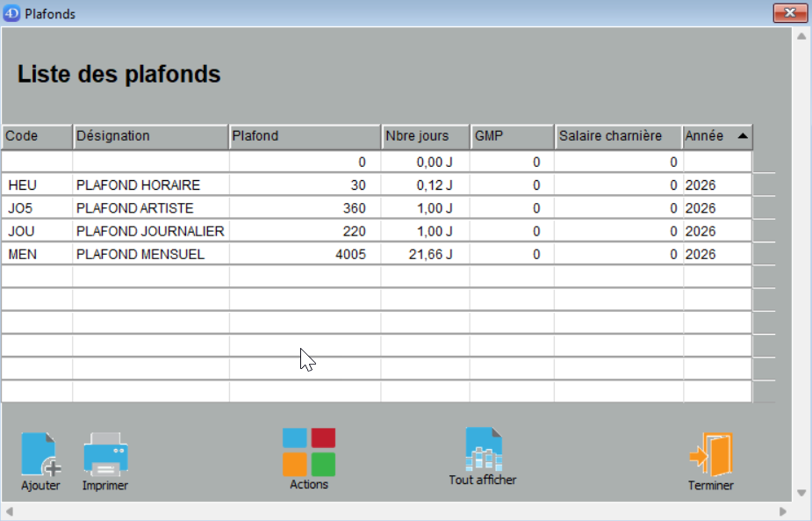812x521 pixels.
Task: Click the Terminer exit door icon
Action: coord(711,454)
